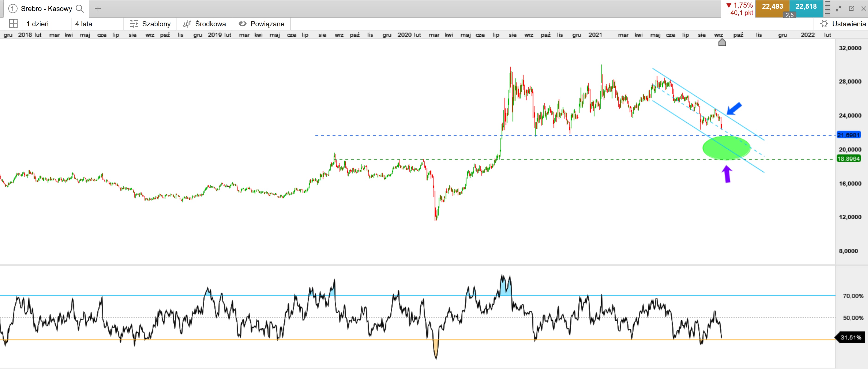Click the Ustawienia gear icon
Screen dimensions: 868x369
824,24
